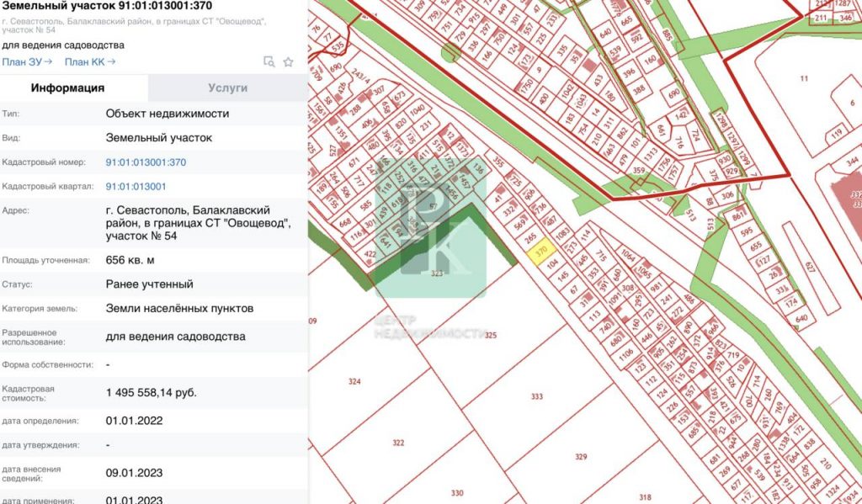Click the address value in Адрес row
The width and height of the screenshot is (862, 504).
(x=198, y=223)
